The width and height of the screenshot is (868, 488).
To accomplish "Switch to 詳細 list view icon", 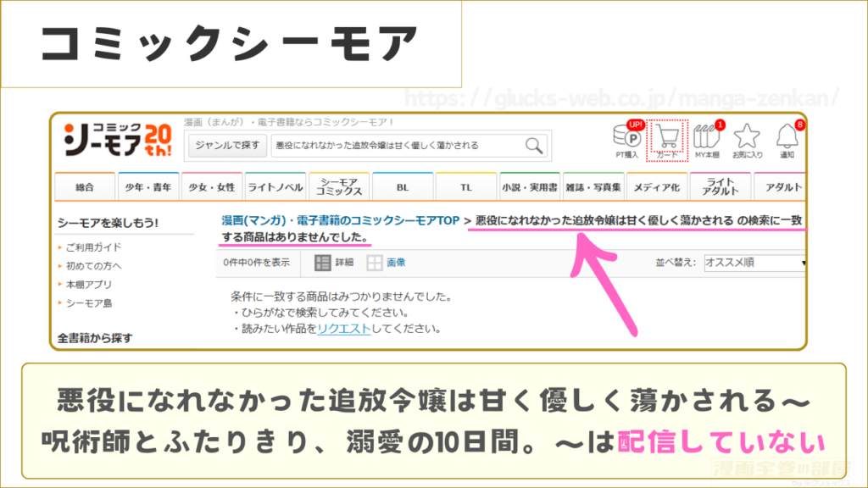I will (x=322, y=263).
